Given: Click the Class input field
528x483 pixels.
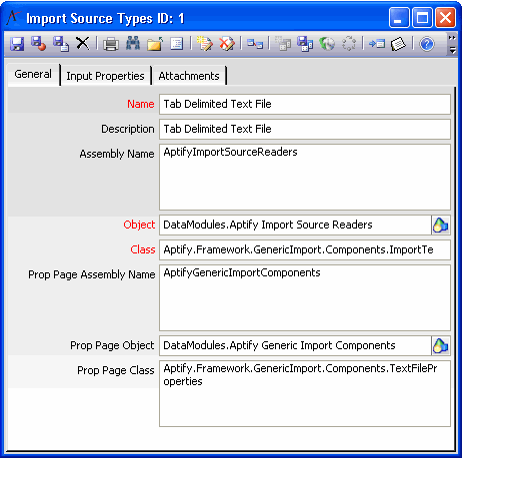Looking at the screenshot, I should (305, 250).
